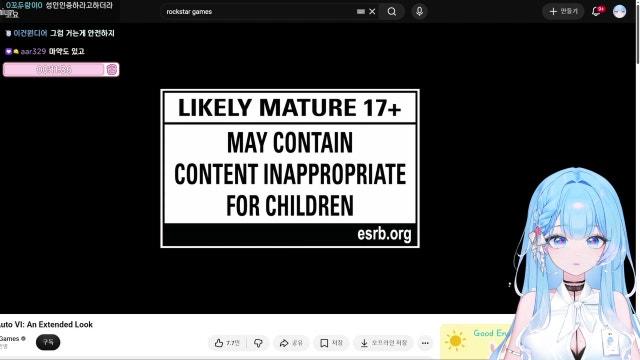This screenshot has width=640, height=360.
Task: Click the offline download button
Action: pos(383,343)
